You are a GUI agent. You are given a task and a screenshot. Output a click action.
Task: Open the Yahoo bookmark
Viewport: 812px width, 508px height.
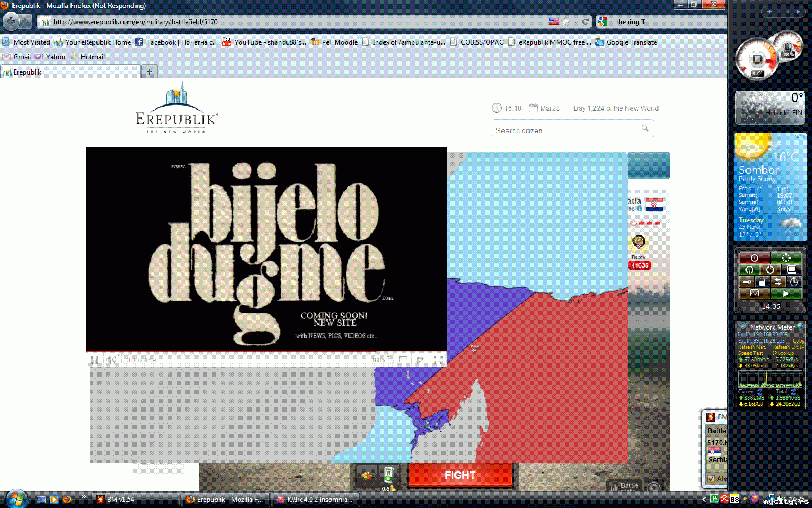point(50,56)
